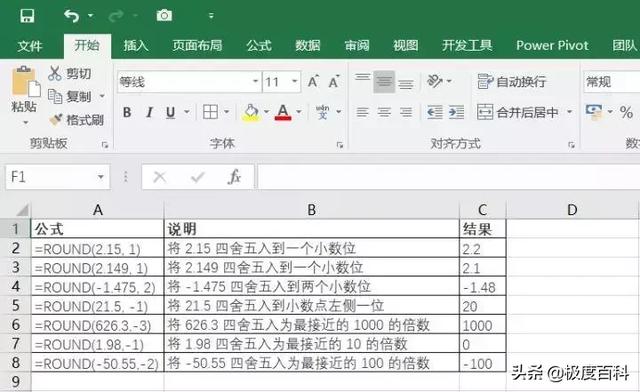Open the 页面布局 tab

(x=197, y=45)
